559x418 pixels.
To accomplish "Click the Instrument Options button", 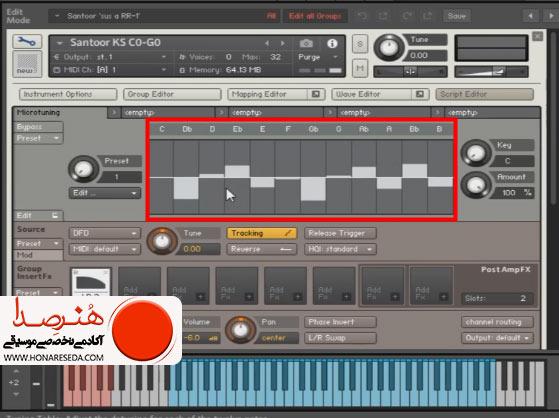I will tap(68, 94).
